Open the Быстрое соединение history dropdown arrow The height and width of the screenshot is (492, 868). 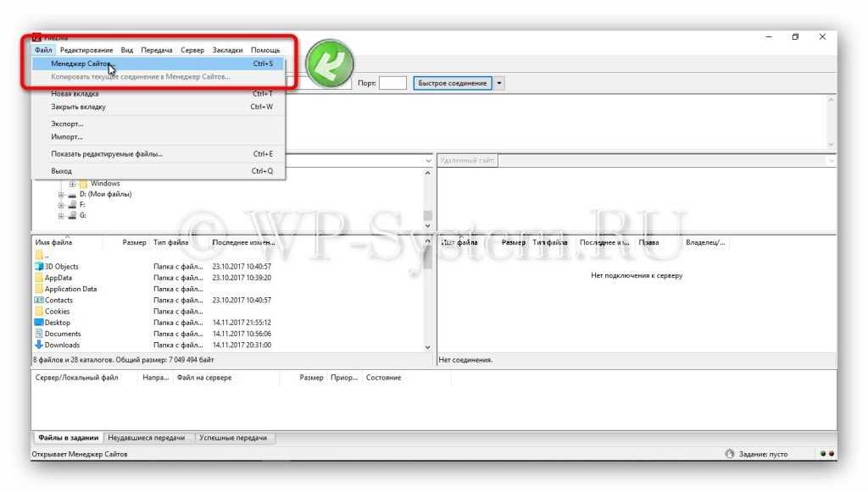coord(499,83)
